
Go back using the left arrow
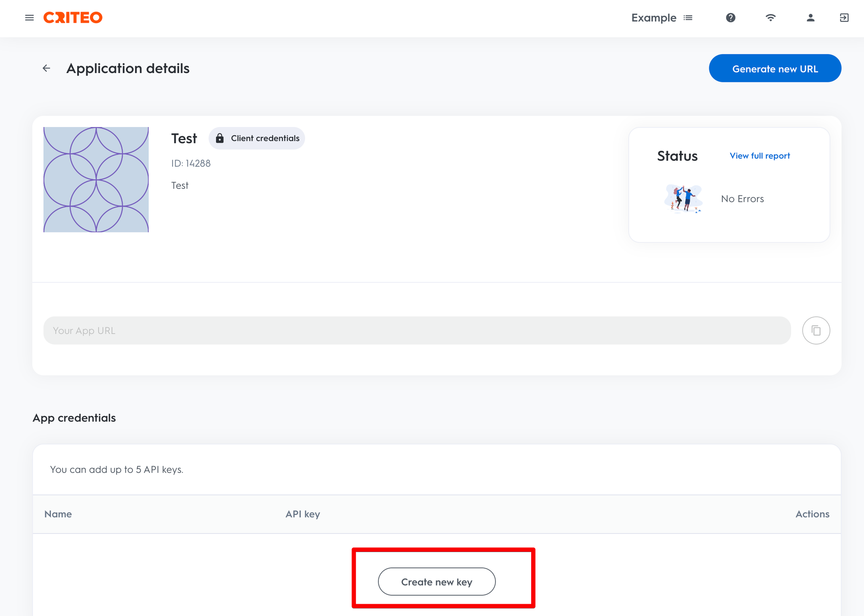click(46, 68)
